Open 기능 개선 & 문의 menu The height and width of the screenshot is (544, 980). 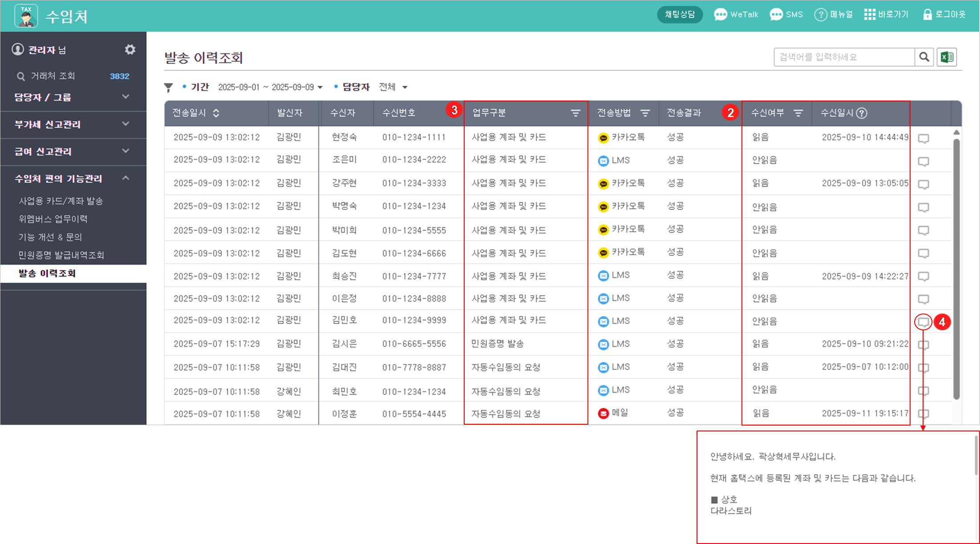point(50,237)
